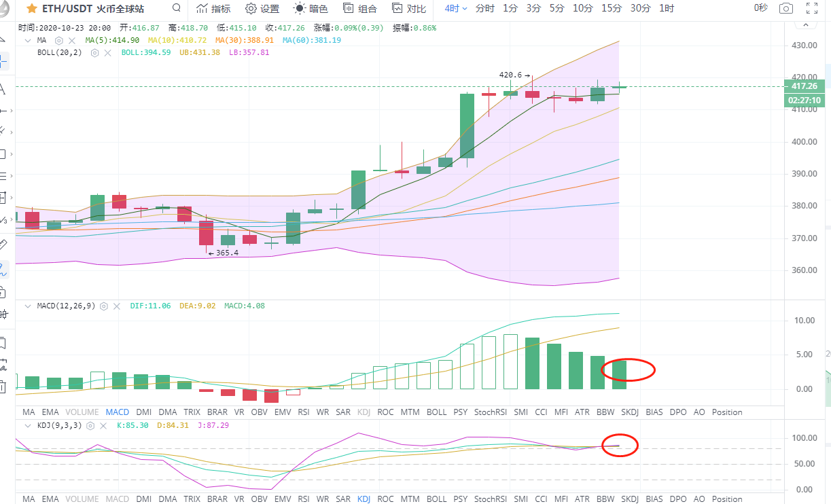Open 设置 chart settings
Screen dimensions: 831x504
(x=262, y=9)
